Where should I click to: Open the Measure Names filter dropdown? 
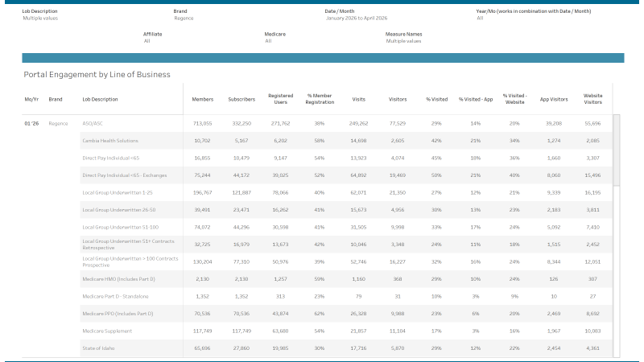click(x=403, y=40)
